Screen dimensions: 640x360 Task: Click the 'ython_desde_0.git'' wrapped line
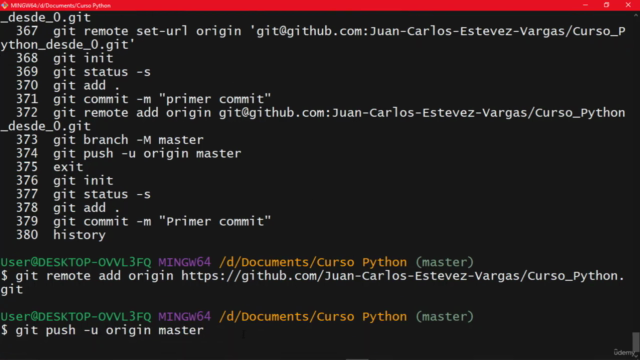[x=68, y=44]
